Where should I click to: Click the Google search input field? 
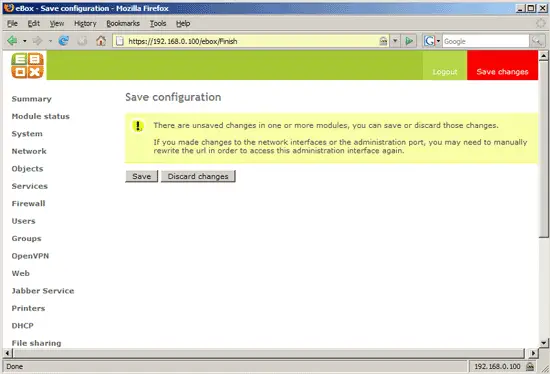[x=485, y=41]
